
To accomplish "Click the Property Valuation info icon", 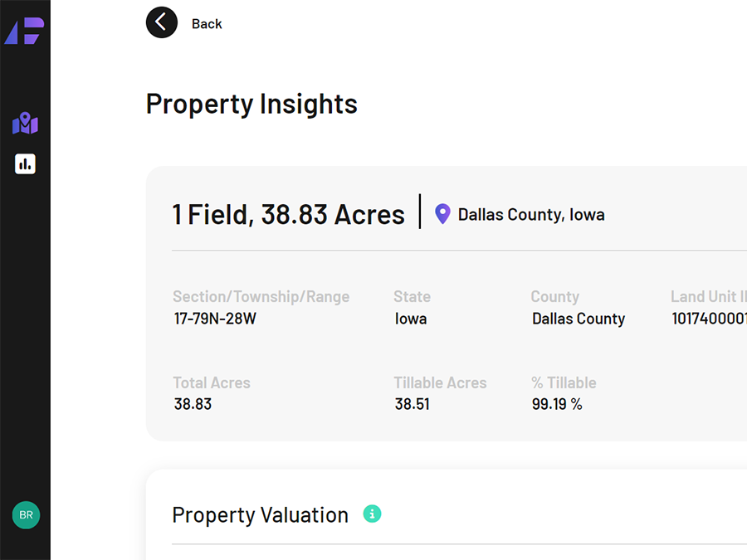I will [372, 514].
